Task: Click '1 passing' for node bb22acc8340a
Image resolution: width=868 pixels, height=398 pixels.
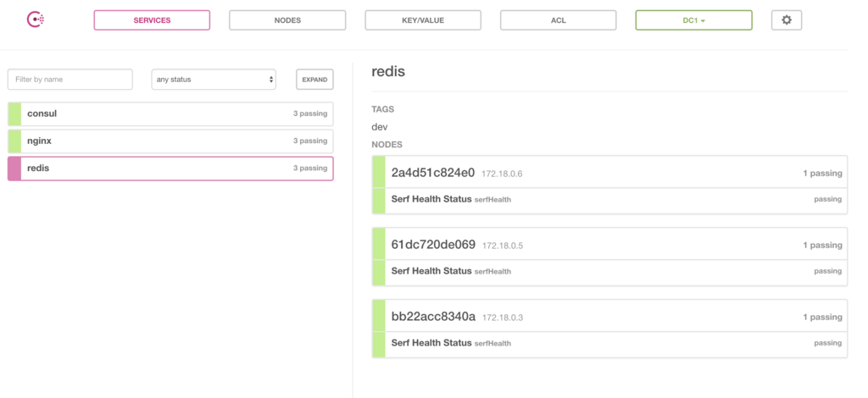Action: tap(822, 318)
